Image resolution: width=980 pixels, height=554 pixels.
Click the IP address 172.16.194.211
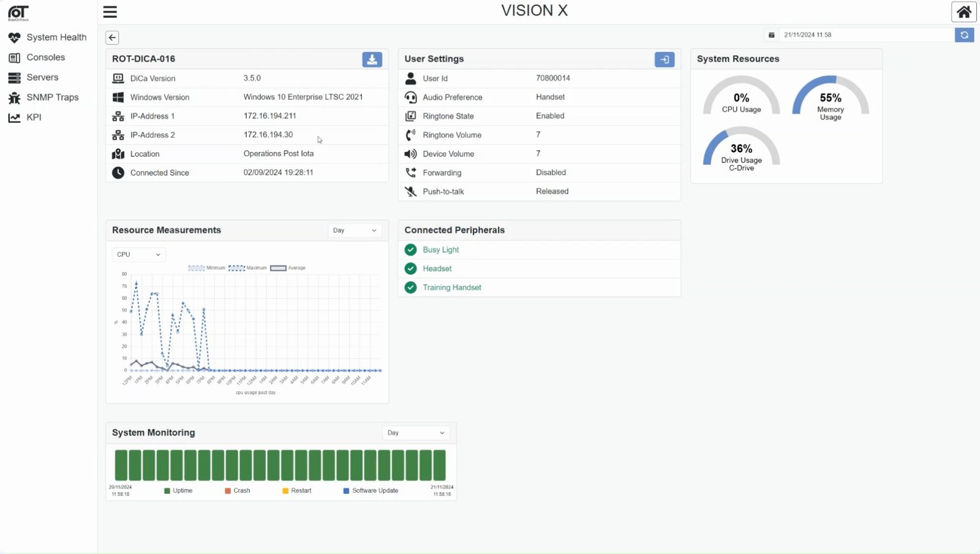click(x=269, y=116)
